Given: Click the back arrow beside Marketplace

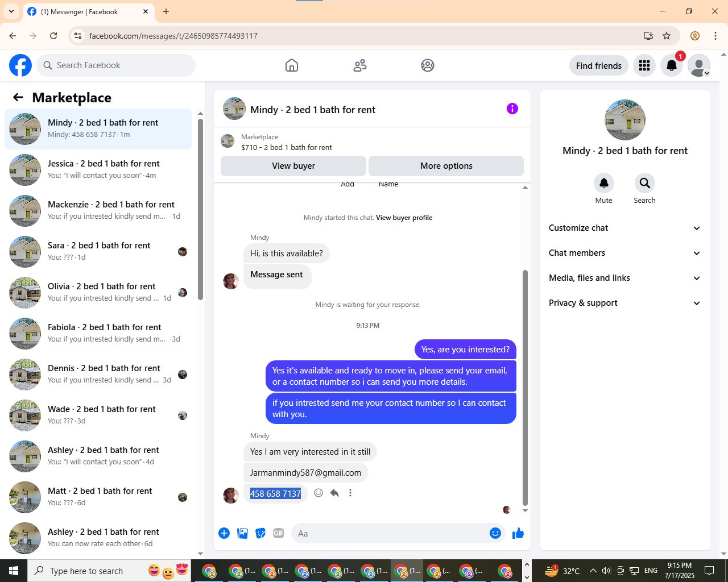Looking at the screenshot, I should pyautogui.click(x=18, y=97).
